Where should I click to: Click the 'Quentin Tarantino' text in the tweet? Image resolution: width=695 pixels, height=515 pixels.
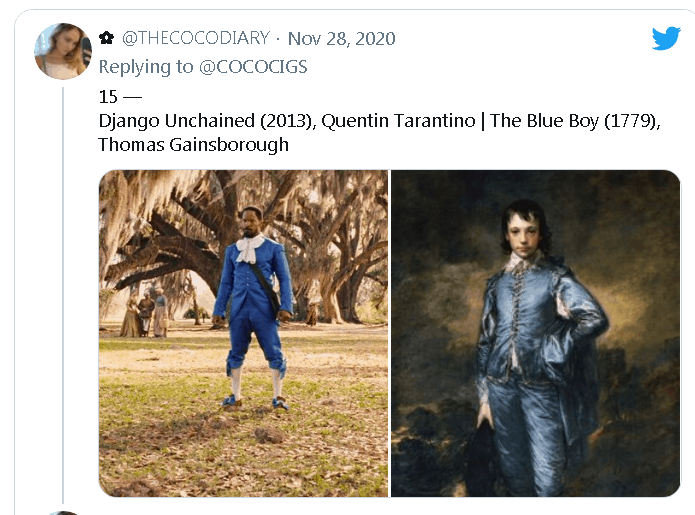[398, 121]
